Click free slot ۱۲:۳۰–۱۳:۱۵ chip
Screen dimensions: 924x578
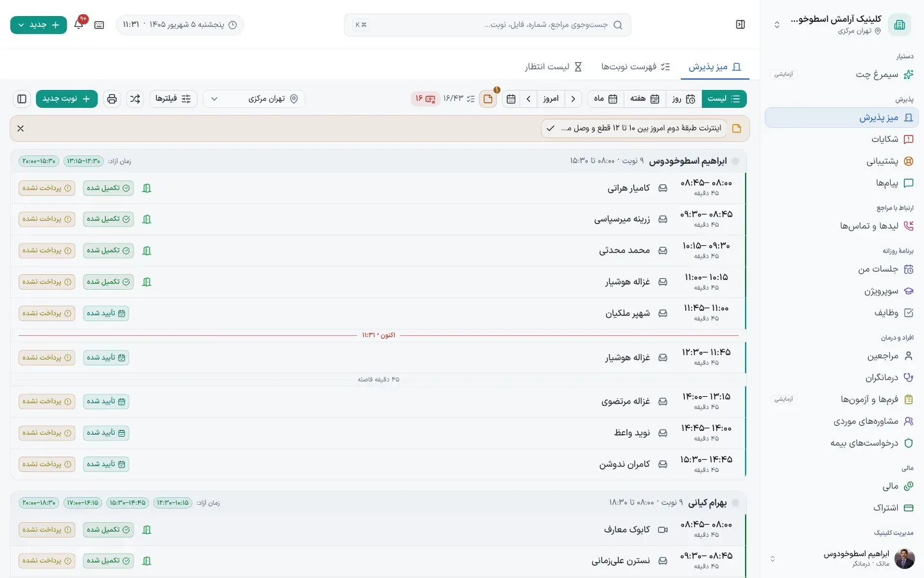coord(83,161)
